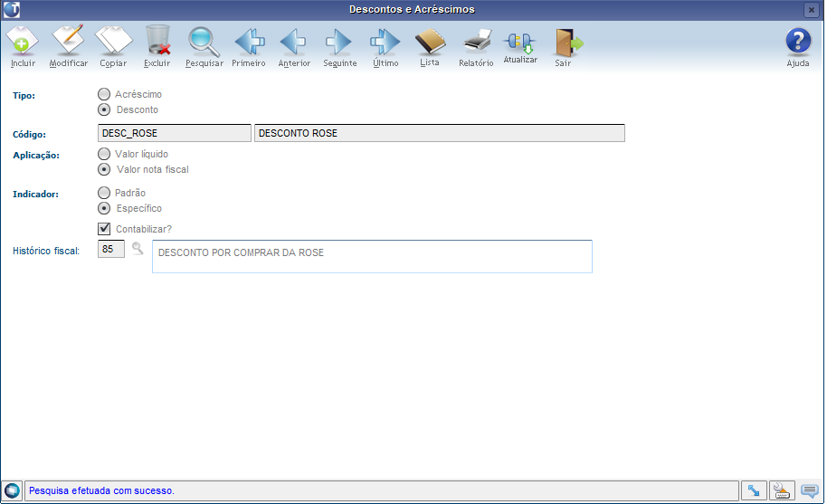Click the wrench keyboard status bar icon
Image resolution: width=827 pixels, height=504 pixels.
click(781, 490)
